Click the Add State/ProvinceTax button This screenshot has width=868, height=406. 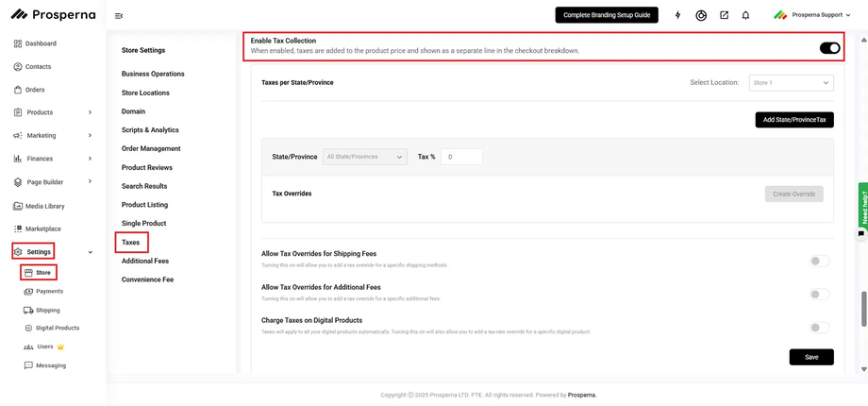pyautogui.click(x=794, y=120)
